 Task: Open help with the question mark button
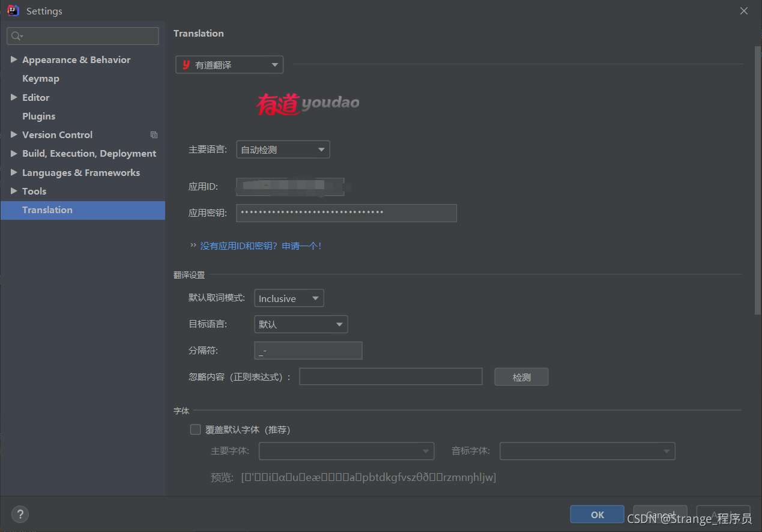[x=20, y=515]
